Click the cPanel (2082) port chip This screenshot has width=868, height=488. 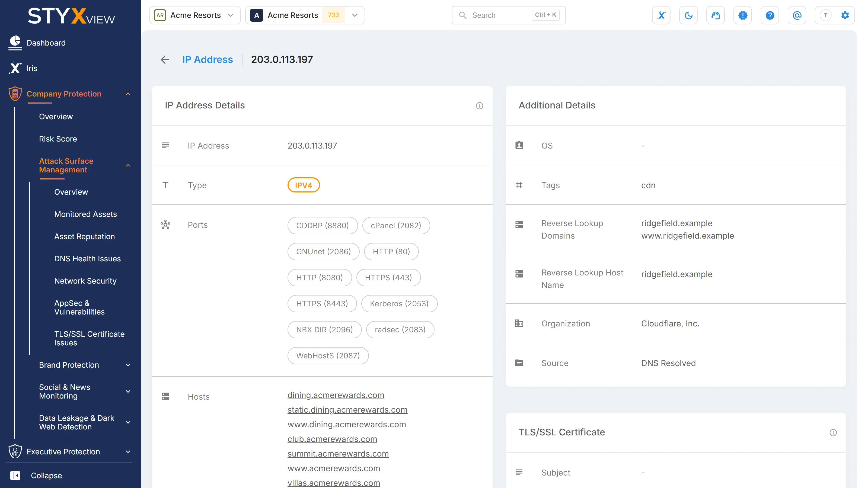[x=396, y=226]
